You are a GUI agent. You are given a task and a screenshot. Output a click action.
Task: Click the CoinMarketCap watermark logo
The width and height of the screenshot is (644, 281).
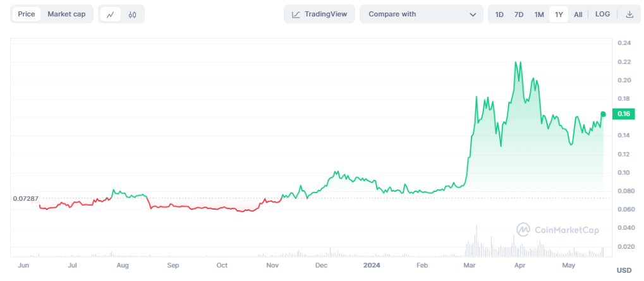coord(523,230)
